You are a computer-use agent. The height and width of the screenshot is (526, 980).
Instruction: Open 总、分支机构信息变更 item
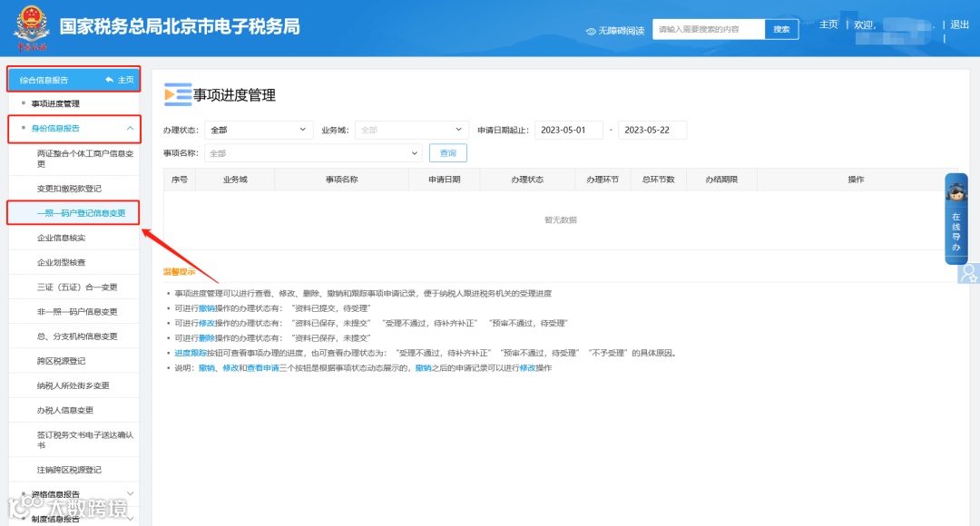click(77, 336)
